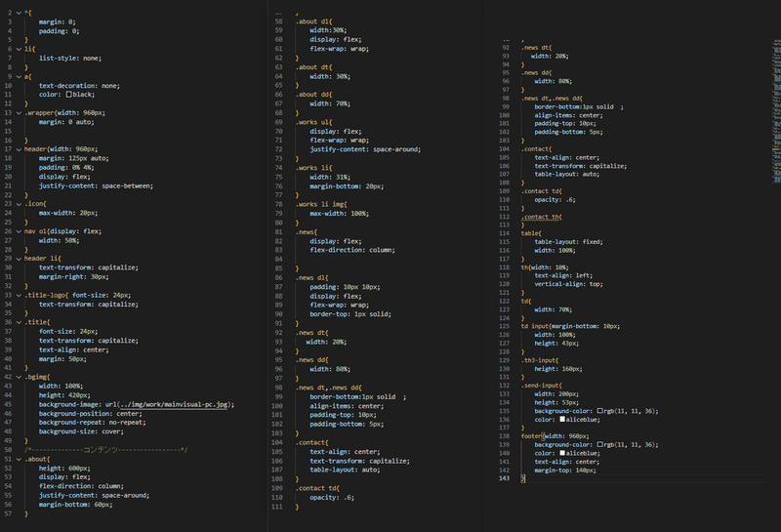Viewport: 781px width, 532px height.
Task: Fold the .title rule at line 36
Action: [19, 323]
